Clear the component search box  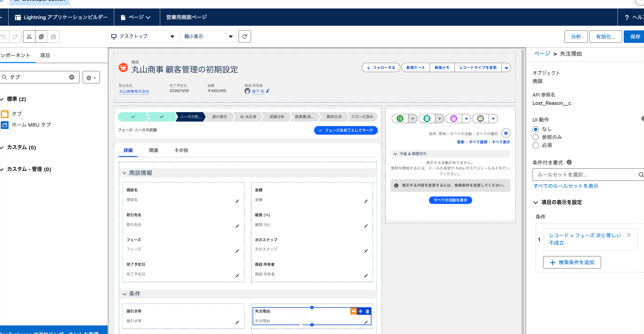(x=72, y=77)
